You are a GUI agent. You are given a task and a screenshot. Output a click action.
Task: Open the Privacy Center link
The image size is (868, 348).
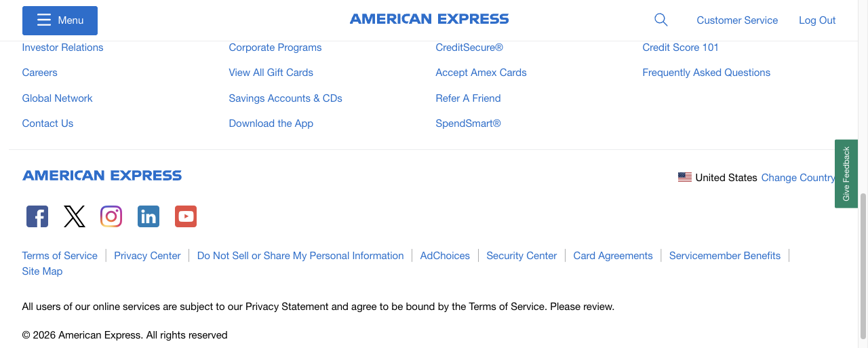point(147,256)
